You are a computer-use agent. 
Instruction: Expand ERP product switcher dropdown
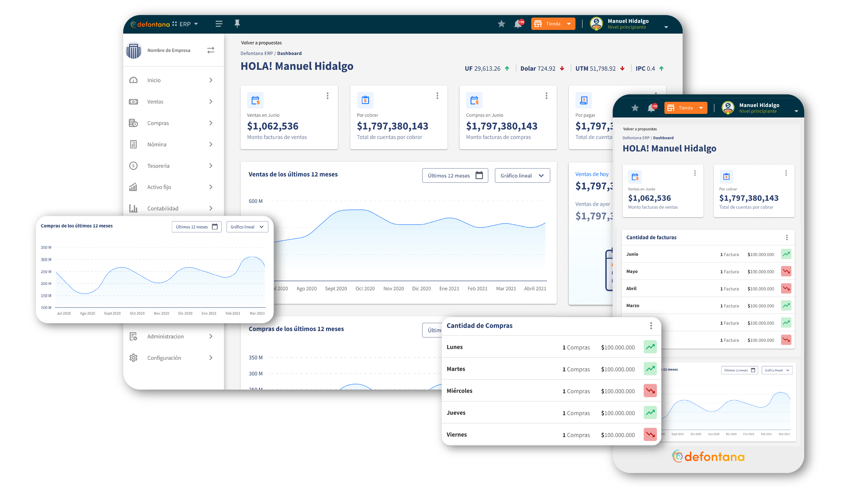click(x=196, y=24)
